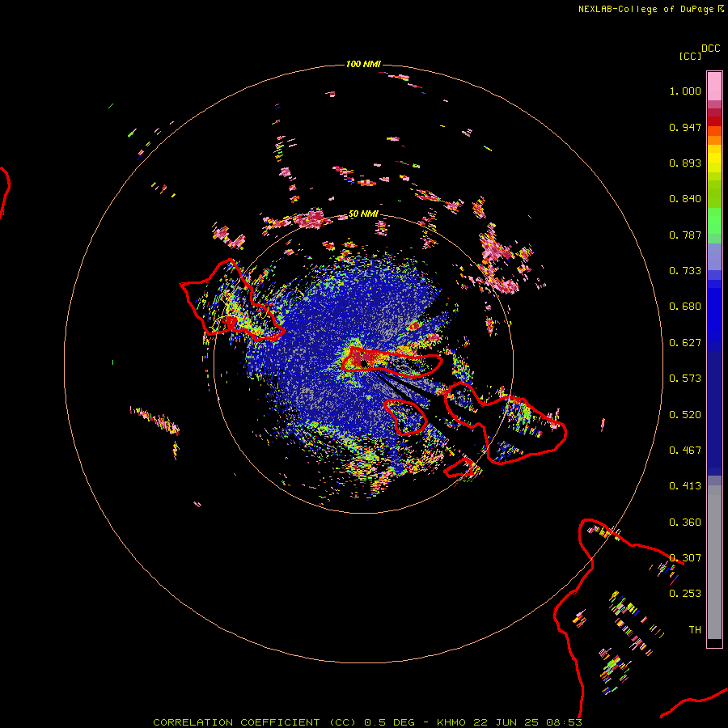Select the 0.680 legend value
The width and height of the screenshot is (728, 728).
click(685, 307)
